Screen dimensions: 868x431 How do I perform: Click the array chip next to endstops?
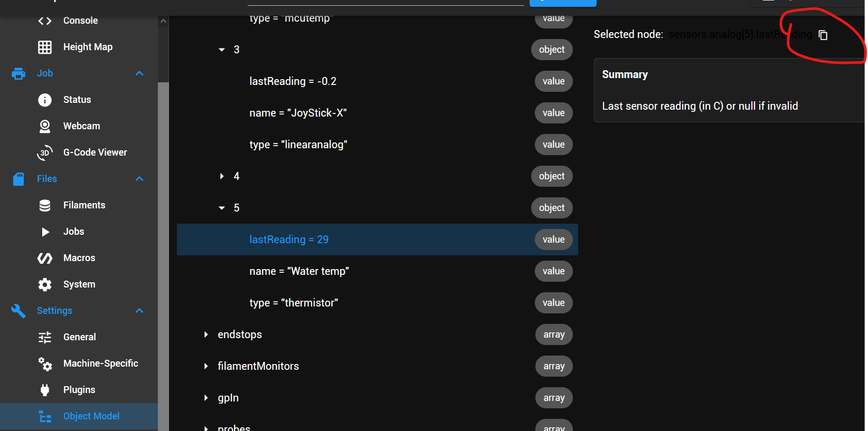pos(554,334)
